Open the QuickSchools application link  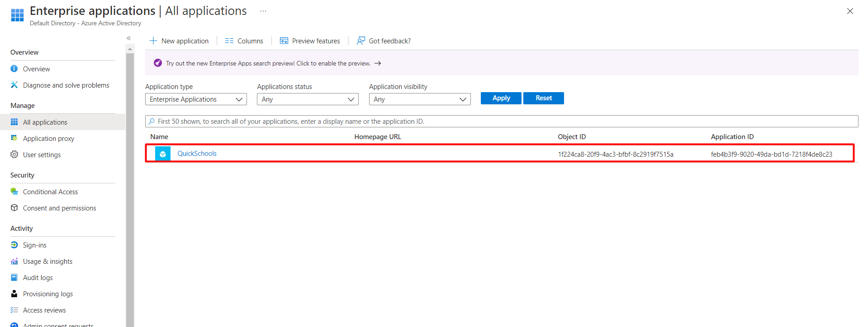[197, 154]
